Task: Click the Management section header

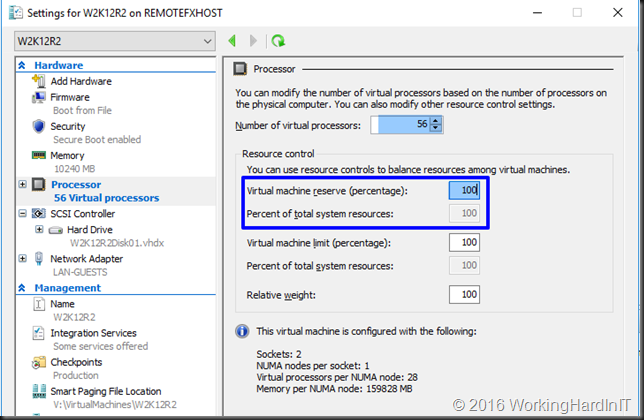Action: (x=67, y=288)
